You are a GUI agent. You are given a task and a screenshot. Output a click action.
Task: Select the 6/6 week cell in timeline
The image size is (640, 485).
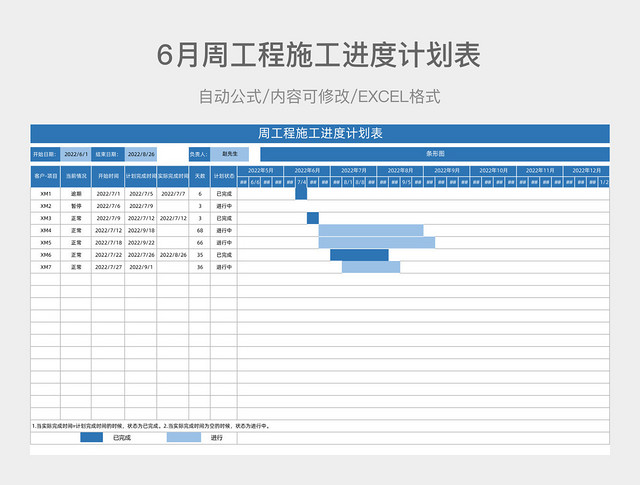pyautogui.click(x=255, y=182)
